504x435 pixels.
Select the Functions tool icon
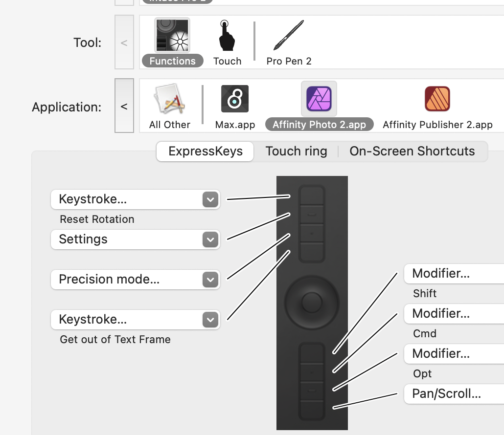point(172,35)
